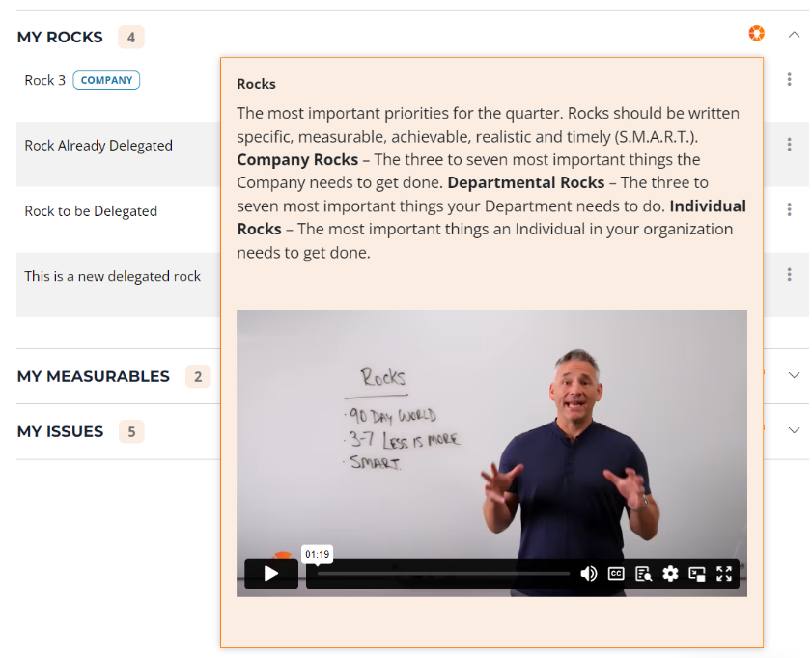The image size is (812, 658).
Task: Select the Rock to be Delegated item
Action: click(91, 211)
